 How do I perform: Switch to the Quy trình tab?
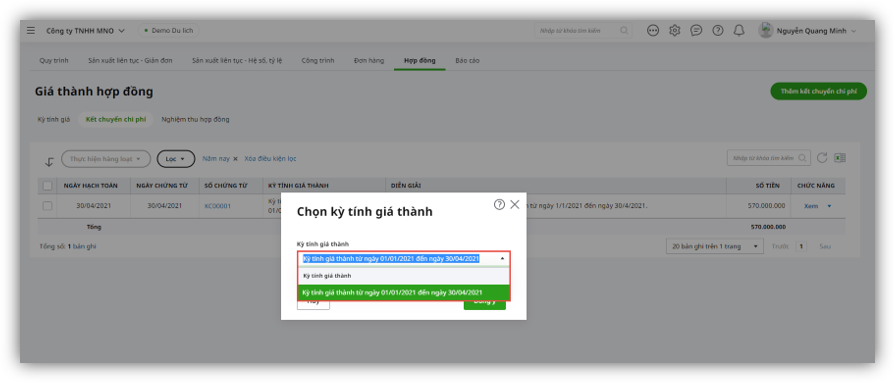54,61
